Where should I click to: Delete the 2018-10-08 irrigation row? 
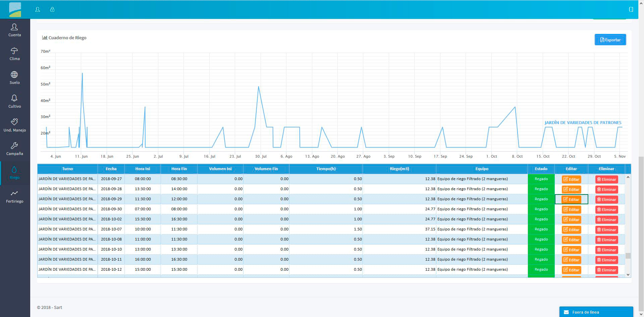click(x=606, y=240)
